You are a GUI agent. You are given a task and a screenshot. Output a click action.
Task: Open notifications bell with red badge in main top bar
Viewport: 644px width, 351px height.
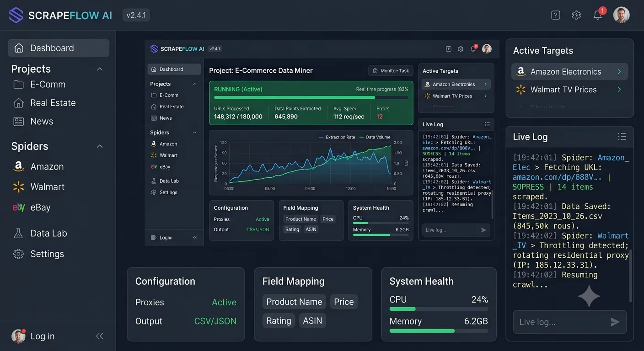click(x=598, y=15)
